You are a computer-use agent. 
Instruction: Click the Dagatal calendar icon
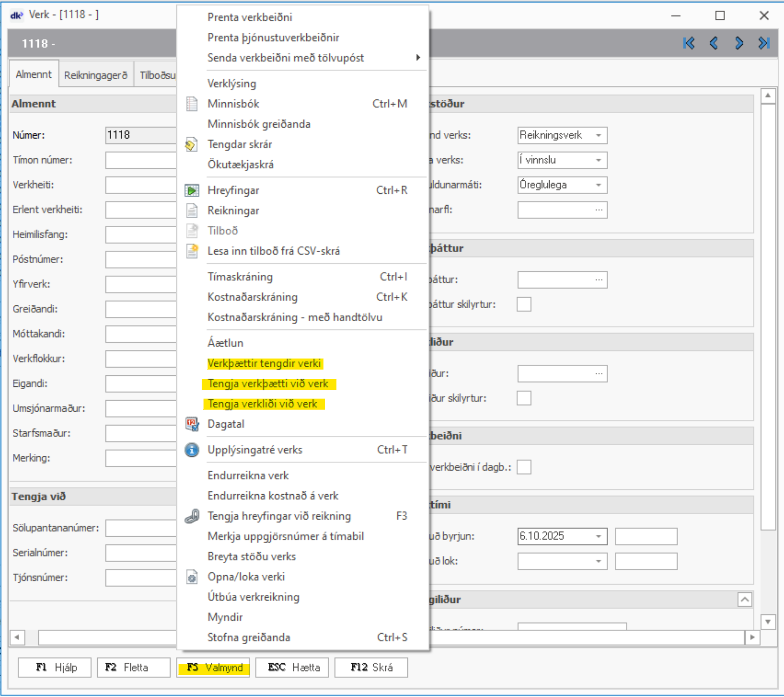[x=191, y=424]
